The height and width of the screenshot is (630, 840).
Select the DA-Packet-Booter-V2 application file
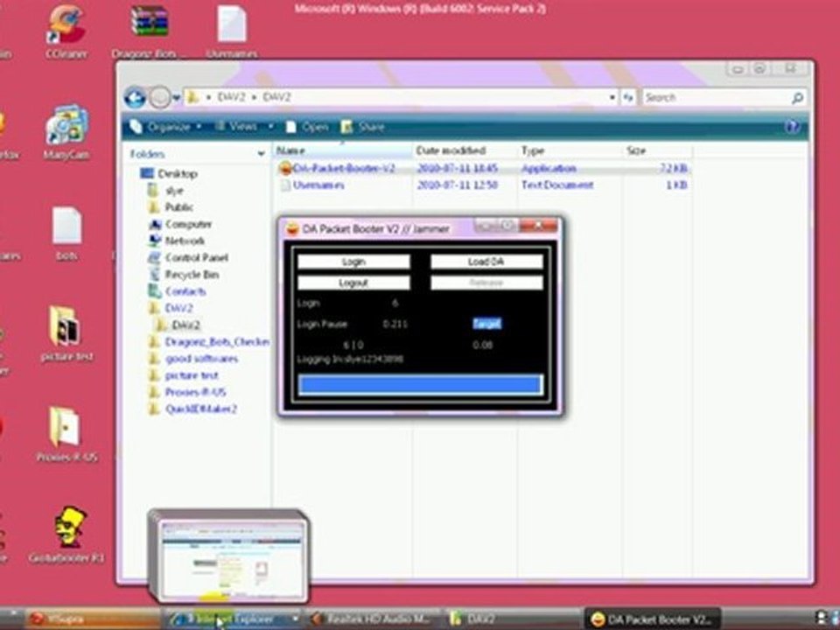(344, 168)
